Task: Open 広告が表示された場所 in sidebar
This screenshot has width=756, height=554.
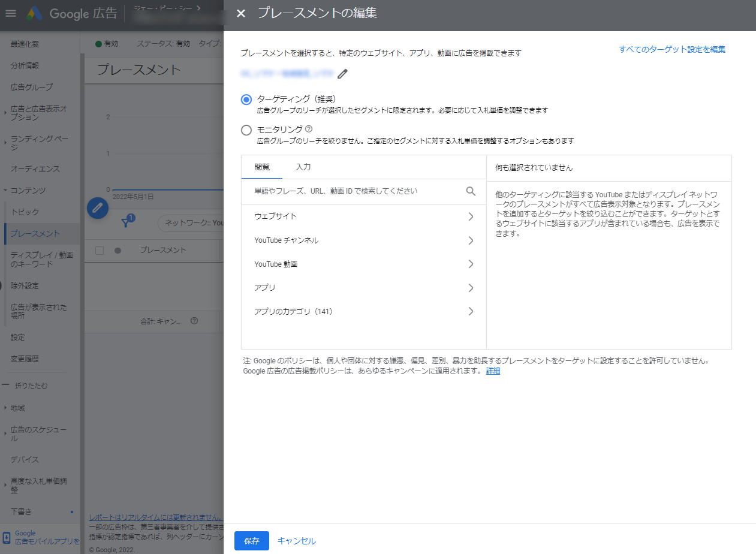Action: coord(40,311)
